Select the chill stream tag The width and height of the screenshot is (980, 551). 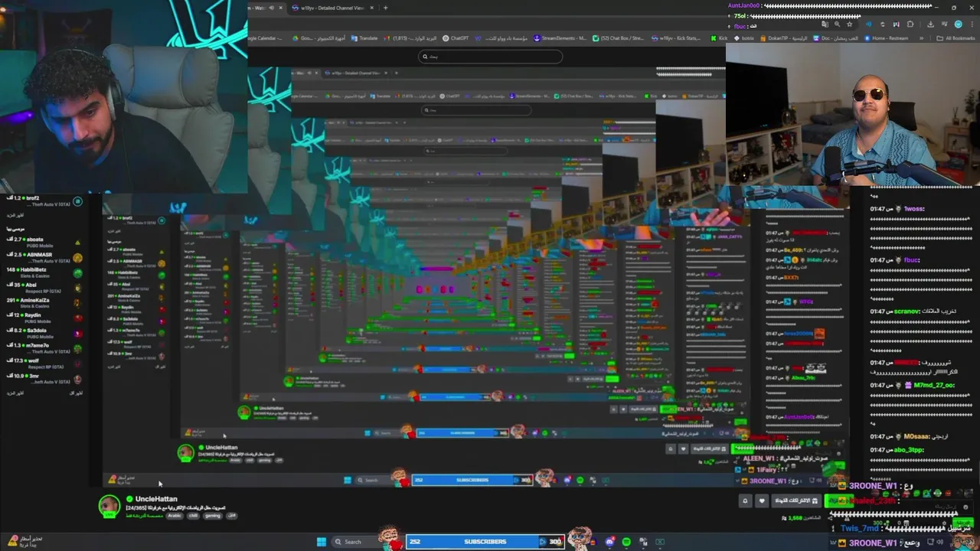pos(193,516)
